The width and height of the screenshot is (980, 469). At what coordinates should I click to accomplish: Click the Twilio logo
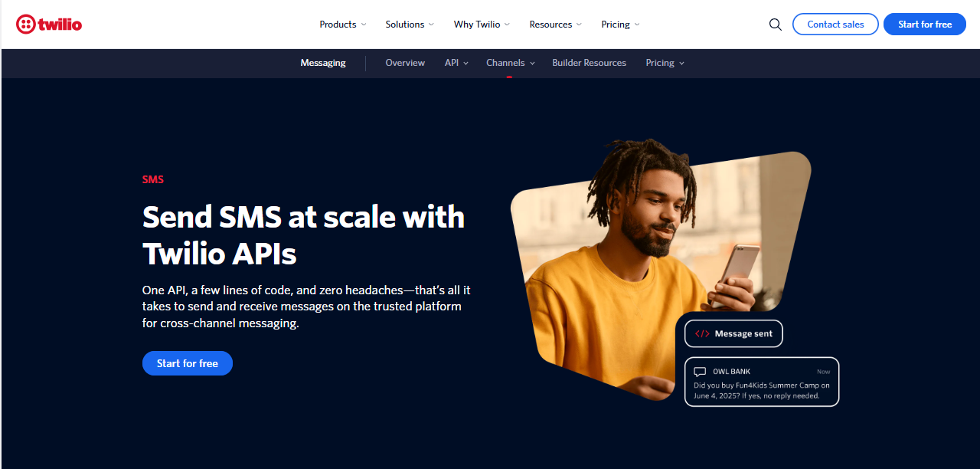tap(48, 24)
